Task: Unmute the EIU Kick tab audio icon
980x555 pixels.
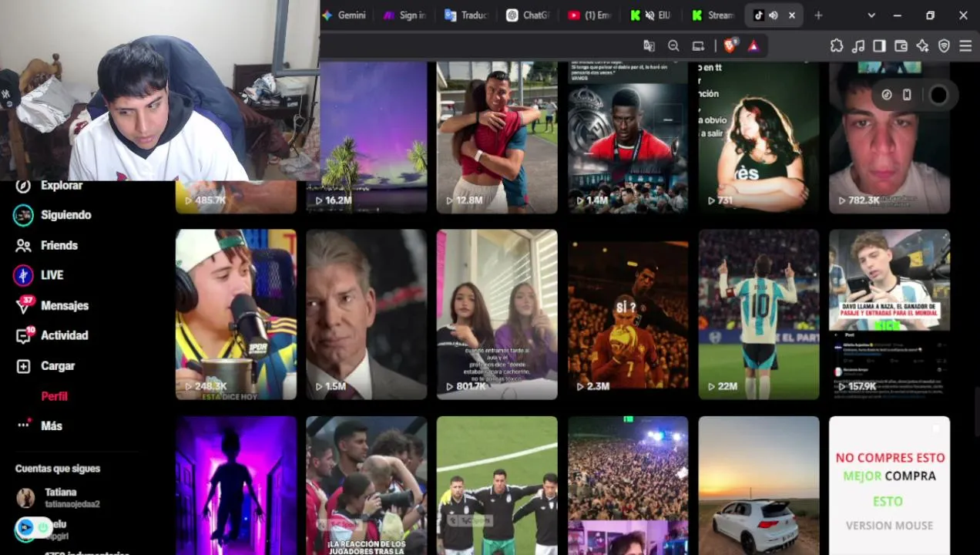Action: (x=649, y=15)
